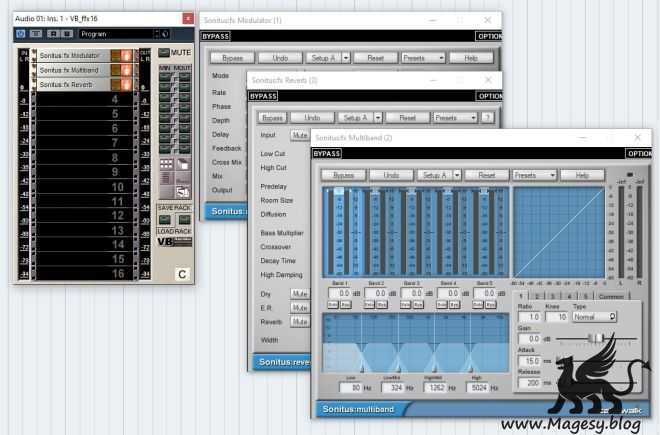This screenshot has width=660, height=435.
Task: Toggle BYPASS on Multiband window's black bar
Action: click(x=327, y=154)
